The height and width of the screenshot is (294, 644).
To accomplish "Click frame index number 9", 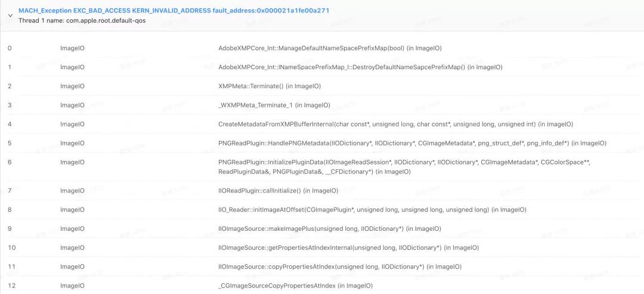I will [10, 229].
